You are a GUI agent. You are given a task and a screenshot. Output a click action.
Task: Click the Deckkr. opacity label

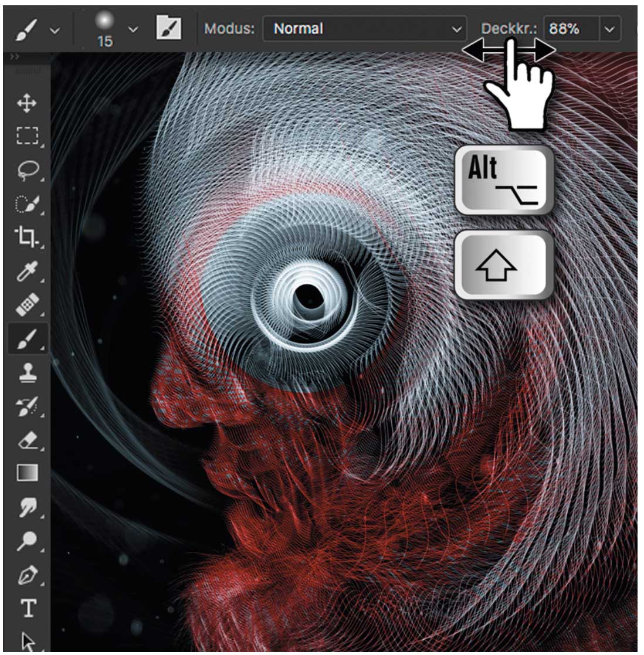[509, 28]
